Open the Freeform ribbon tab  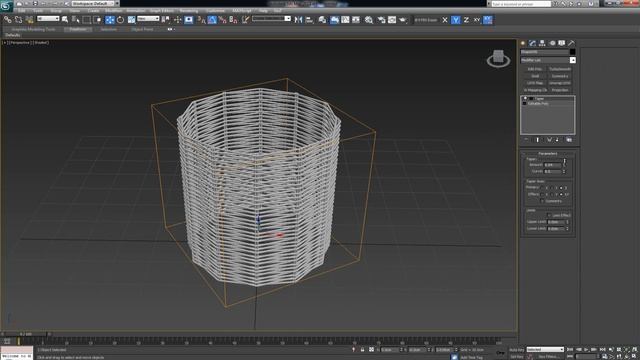(x=78, y=29)
